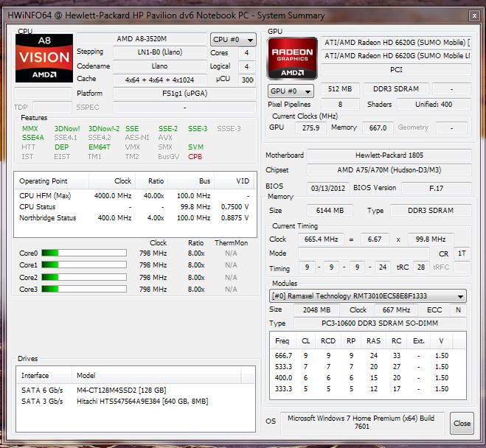The image size is (486, 448).
Task: Click the Bus column header
Action: pos(191,181)
